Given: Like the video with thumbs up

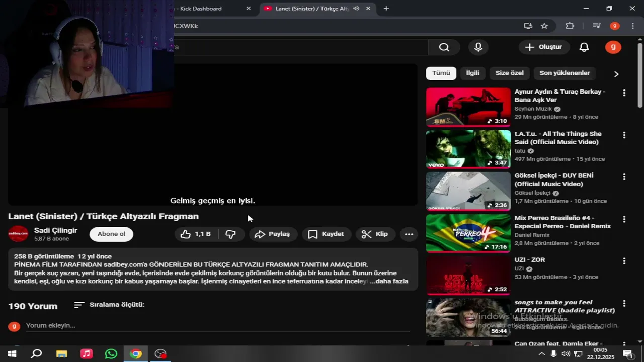Looking at the screenshot, I should (x=197, y=234).
